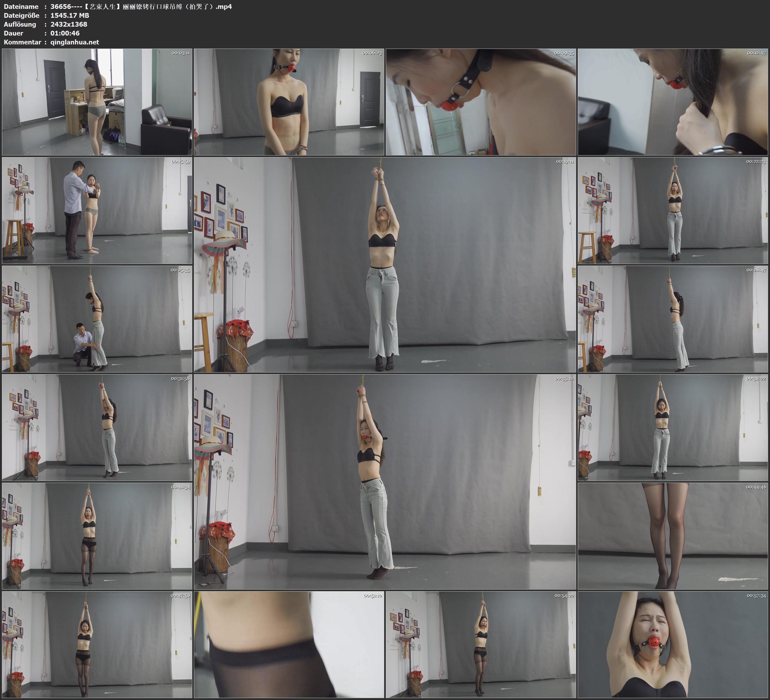This screenshot has width=770, height=700.
Task: Open the 00:25:35 frame
Action: (97, 319)
